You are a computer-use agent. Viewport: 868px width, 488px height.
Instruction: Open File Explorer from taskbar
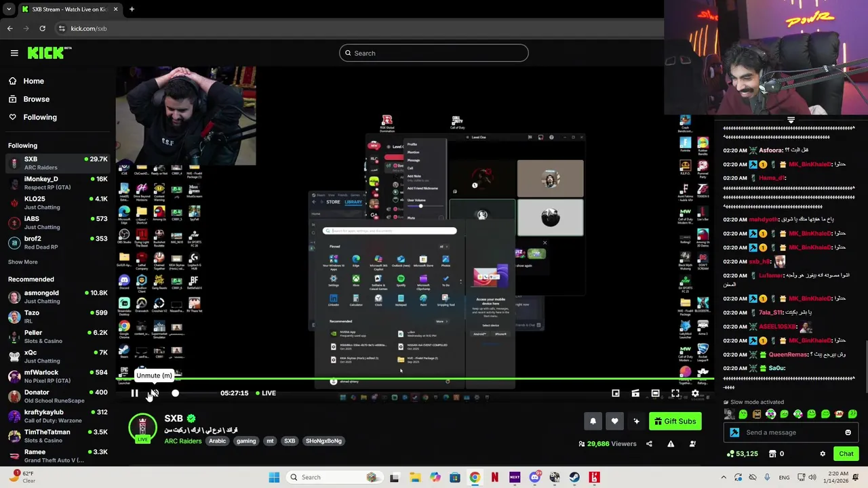(x=414, y=477)
